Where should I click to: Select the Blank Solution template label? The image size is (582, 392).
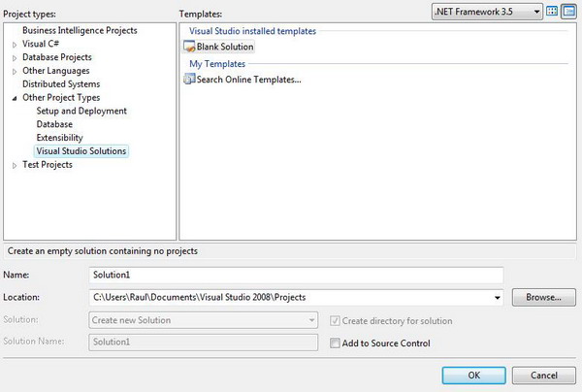225,47
